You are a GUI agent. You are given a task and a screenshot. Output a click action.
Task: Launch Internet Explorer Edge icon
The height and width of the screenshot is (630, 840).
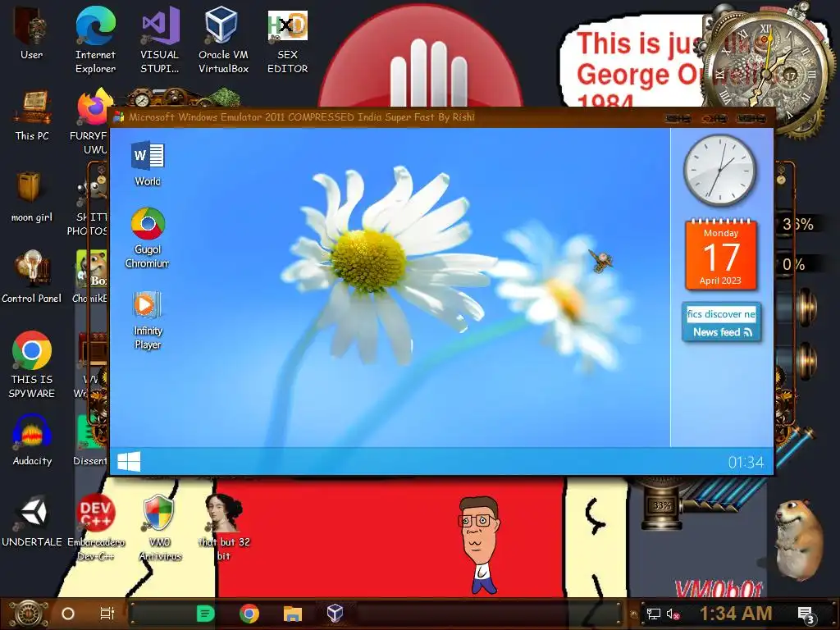coord(95,40)
